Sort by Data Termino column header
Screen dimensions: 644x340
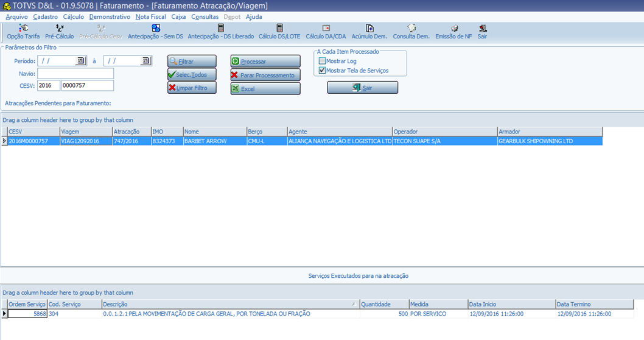coord(595,304)
